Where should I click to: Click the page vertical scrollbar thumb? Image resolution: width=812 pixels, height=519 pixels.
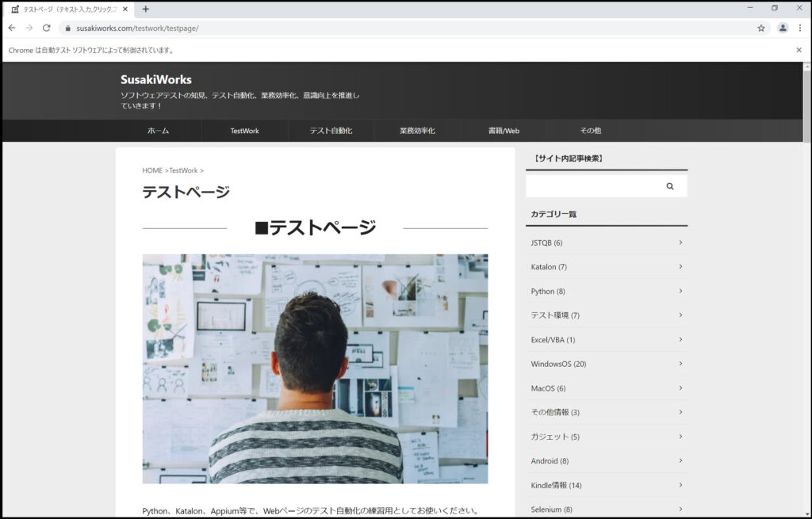point(806,106)
